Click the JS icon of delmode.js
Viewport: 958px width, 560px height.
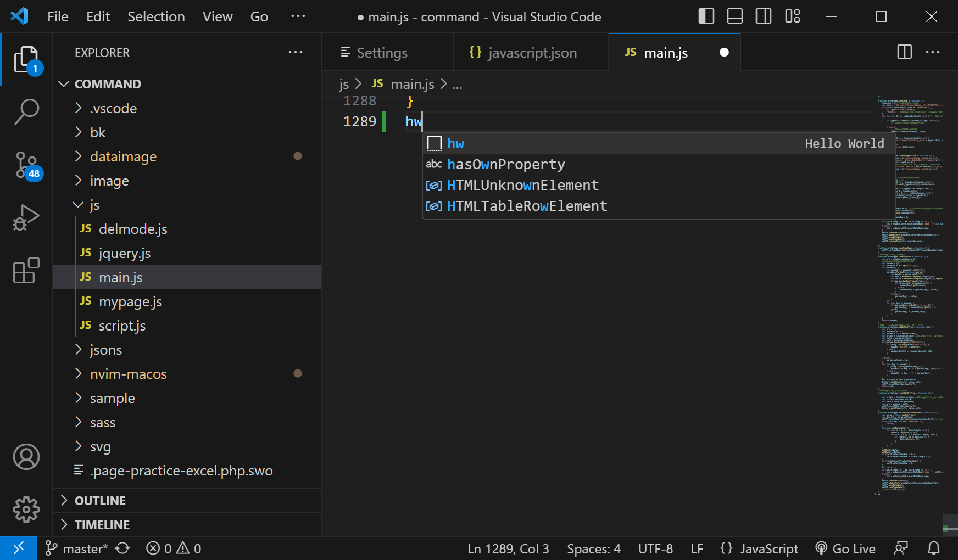pos(86,228)
